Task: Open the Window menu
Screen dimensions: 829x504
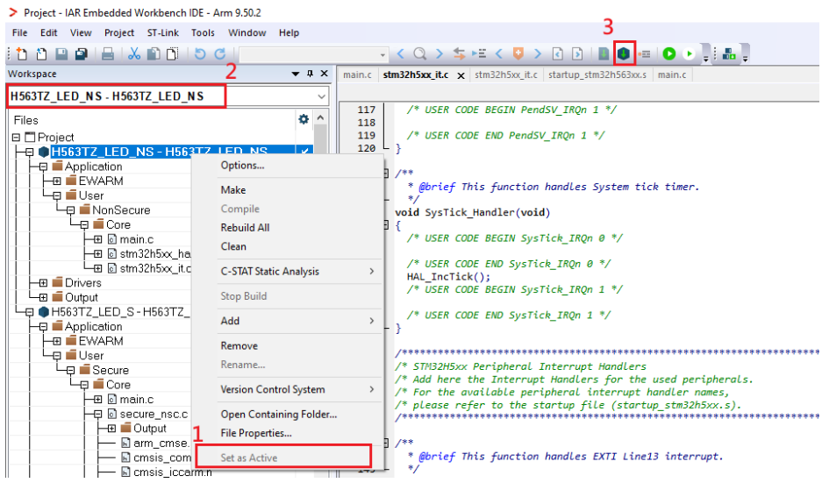Action: click(x=247, y=32)
